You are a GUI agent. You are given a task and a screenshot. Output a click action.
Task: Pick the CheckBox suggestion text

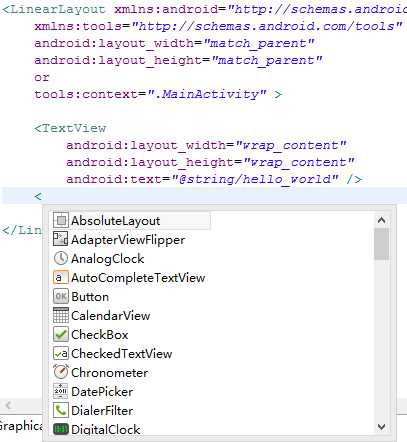pyautogui.click(x=100, y=335)
